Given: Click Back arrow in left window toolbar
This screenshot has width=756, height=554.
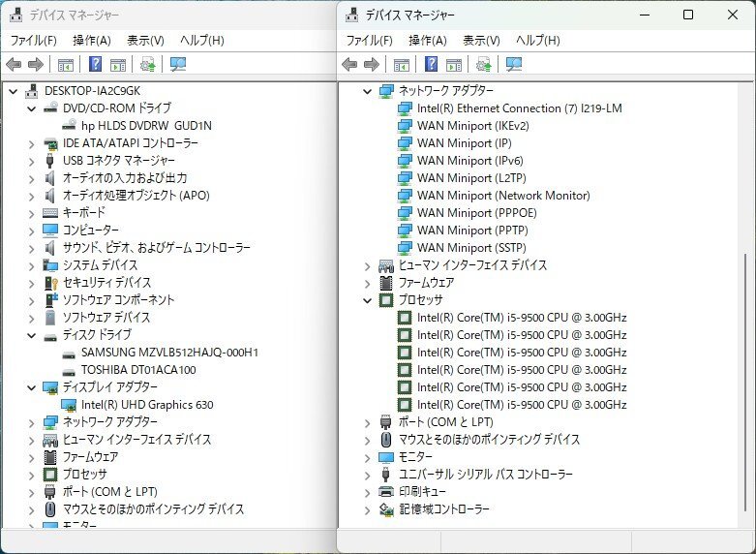Looking at the screenshot, I should click(x=14, y=64).
